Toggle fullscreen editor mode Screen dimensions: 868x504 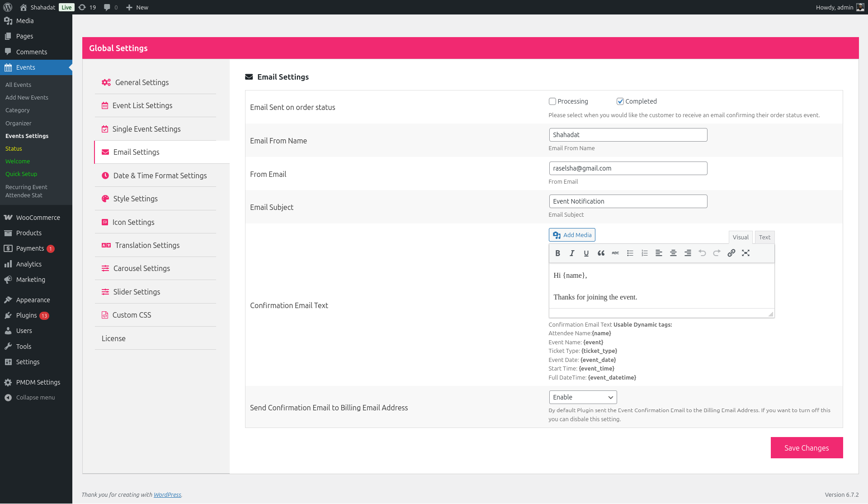click(x=745, y=253)
